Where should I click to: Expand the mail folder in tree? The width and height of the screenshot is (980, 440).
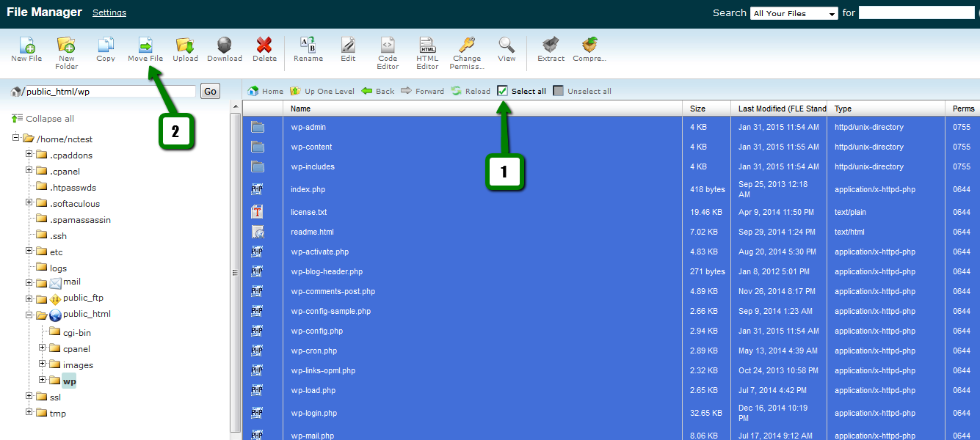tap(29, 282)
